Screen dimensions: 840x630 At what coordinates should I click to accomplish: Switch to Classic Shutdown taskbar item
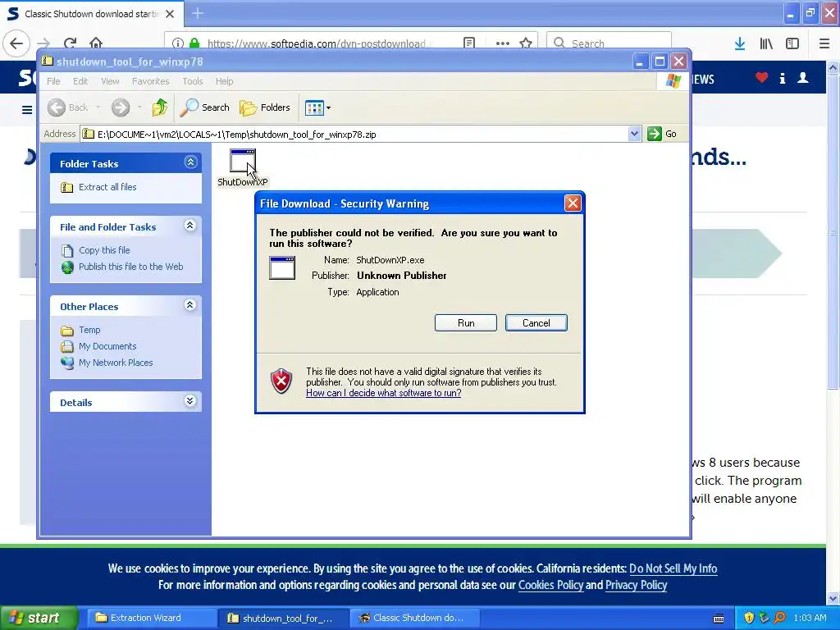(415, 618)
